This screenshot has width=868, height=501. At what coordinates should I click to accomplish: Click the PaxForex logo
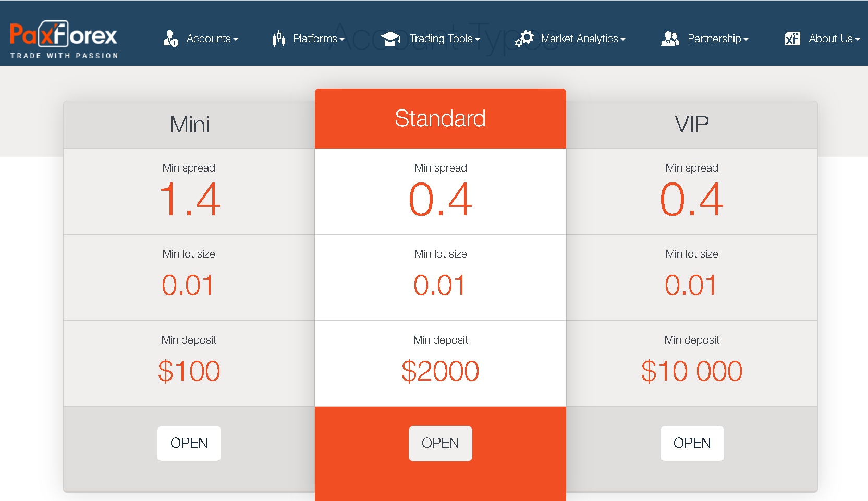click(x=64, y=39)
